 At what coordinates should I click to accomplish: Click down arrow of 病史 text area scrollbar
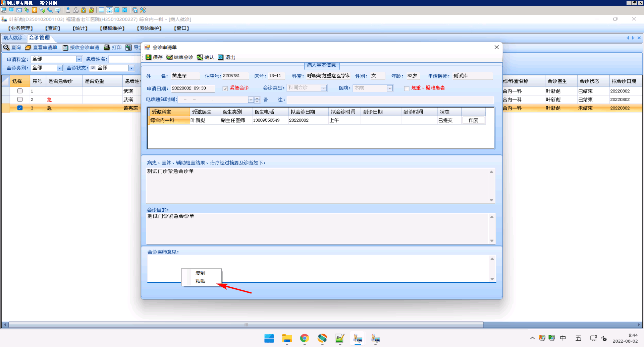[491, 200]
